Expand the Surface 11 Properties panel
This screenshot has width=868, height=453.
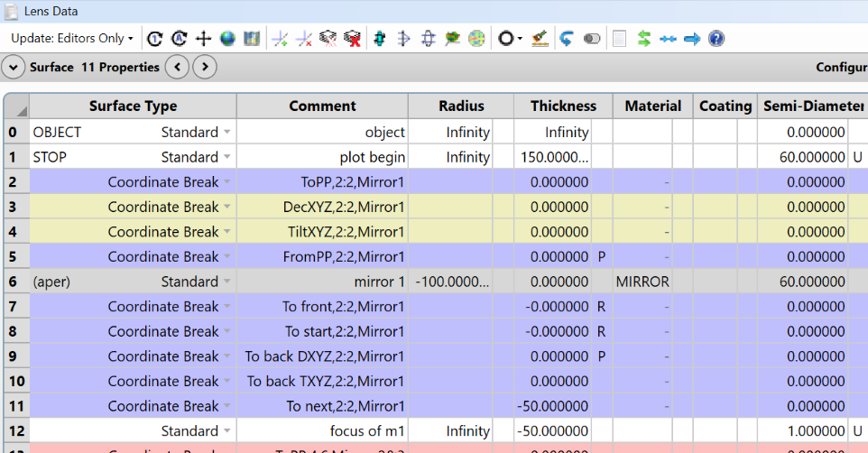pos(14,67)
